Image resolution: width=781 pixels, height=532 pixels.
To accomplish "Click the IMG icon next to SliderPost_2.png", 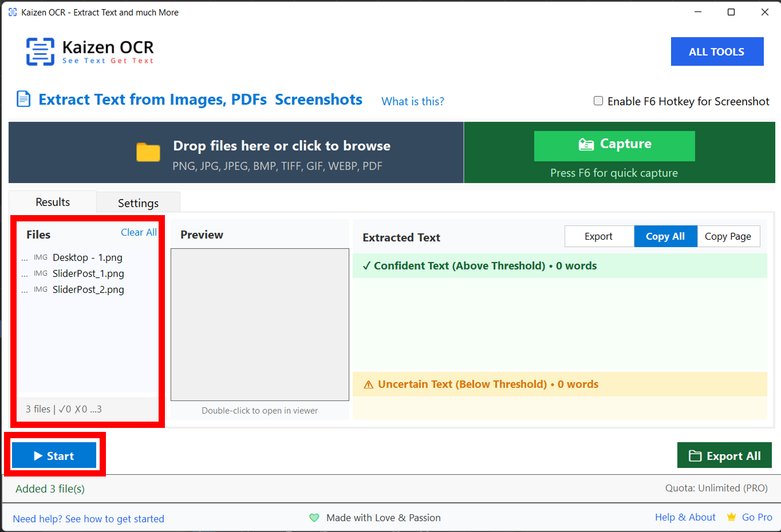I will [x=41, y=289].
